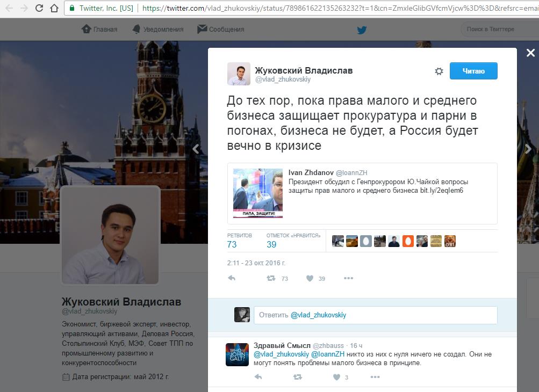The image size is (539, 392).
Task: Focus the Поиск в Твиттере search box
Action: [499, 29]
